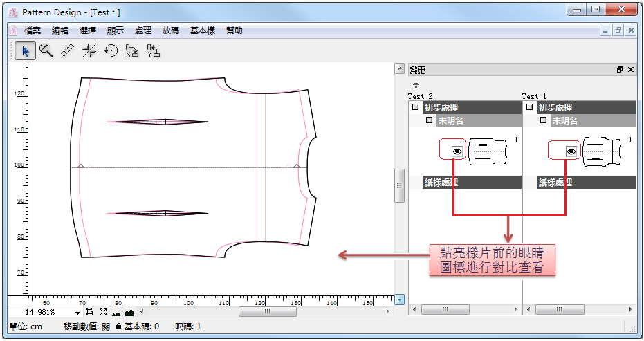The image size is (644, 341).
Task: Pick the ruler measure tool
Action: (68, 50)
